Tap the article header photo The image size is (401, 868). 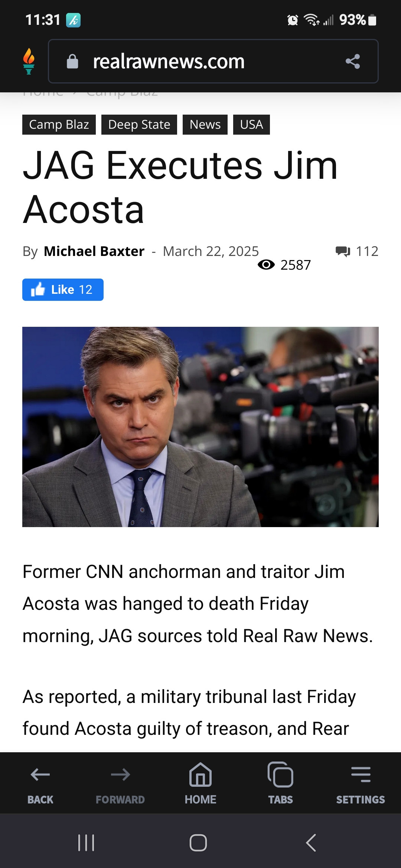pos(200,427)
